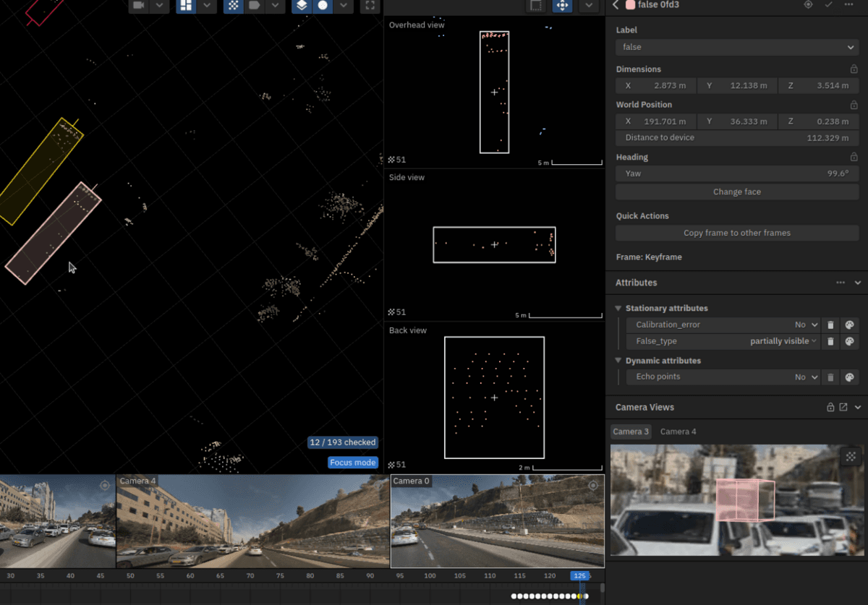The image size is (868, 605).
Task: Click locate icon on Camera 0 thumbnail
Action: pos(593,485)
